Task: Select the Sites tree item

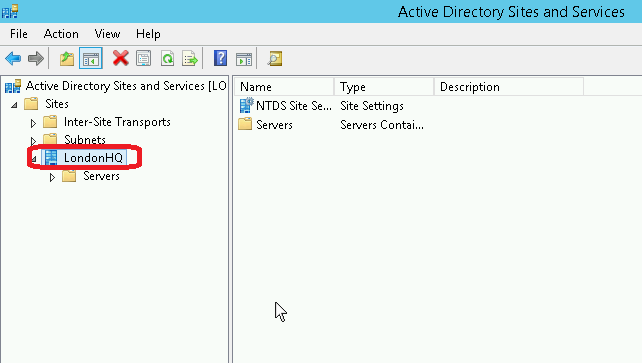Action: click(57, 104)
